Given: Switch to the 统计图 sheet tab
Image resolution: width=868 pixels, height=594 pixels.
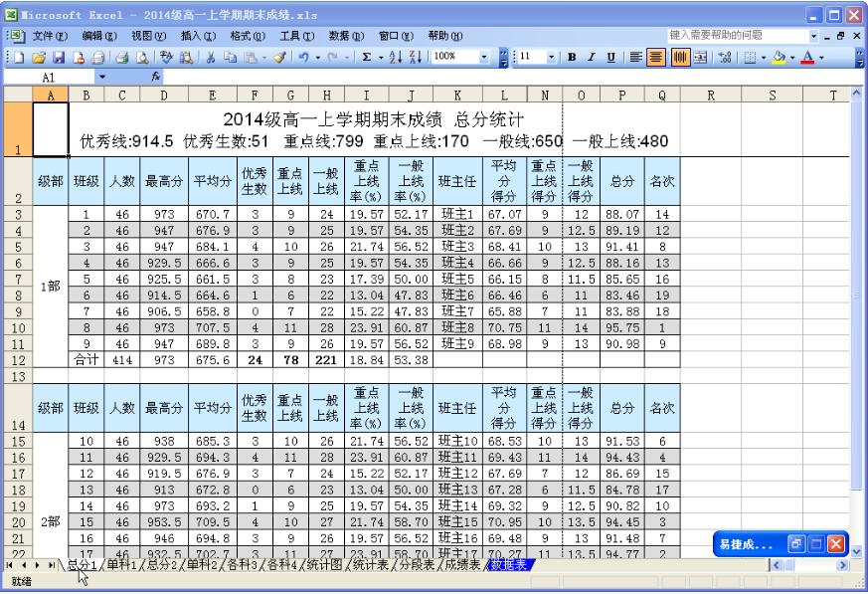Looking at the screenshot, I should [324, 564].
